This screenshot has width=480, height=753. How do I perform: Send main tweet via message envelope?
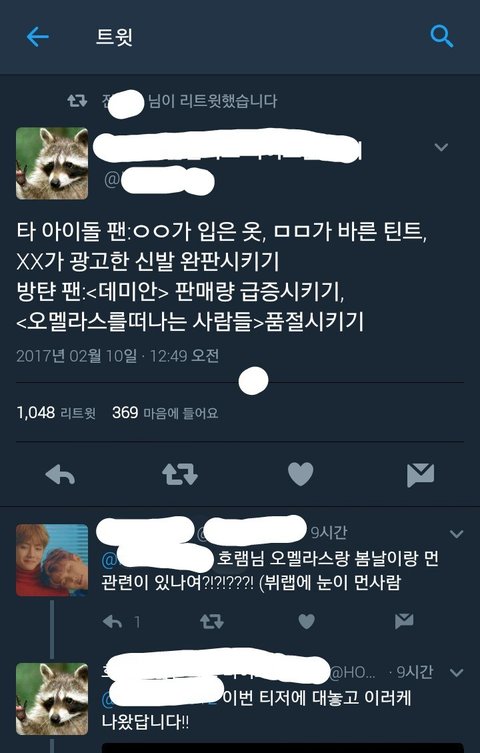(420, 475)
